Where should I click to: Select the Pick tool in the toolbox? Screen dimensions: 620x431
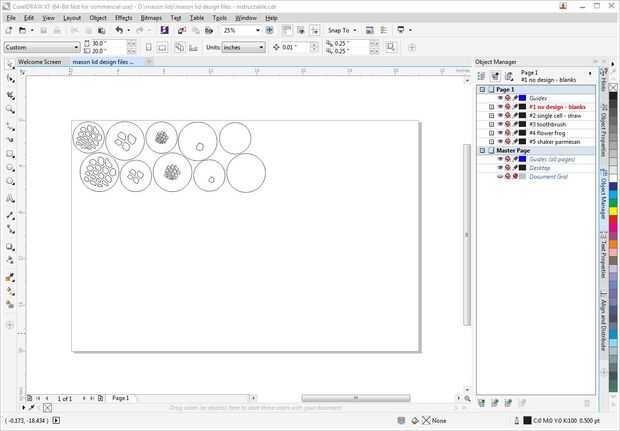[10, 64]
